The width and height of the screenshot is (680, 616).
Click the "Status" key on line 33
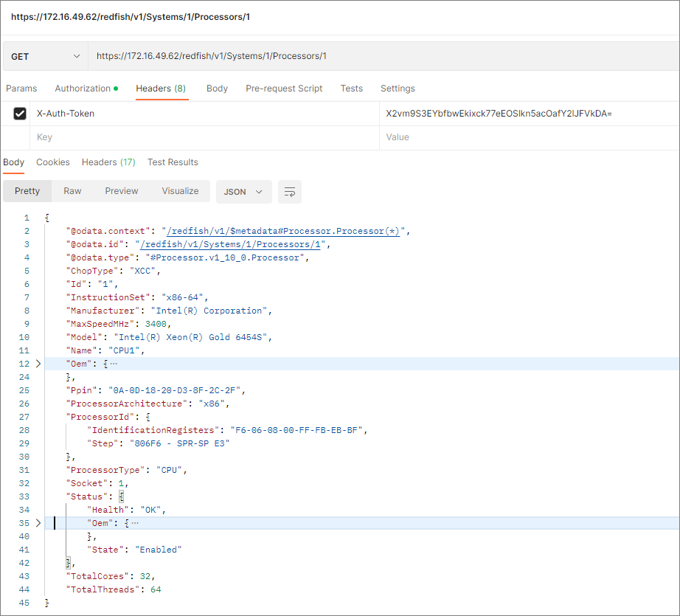click(x=87, y=496)
